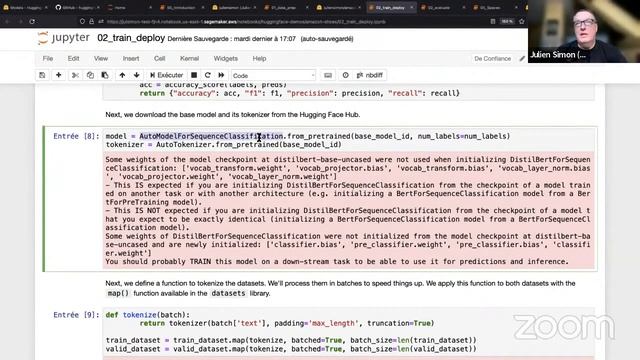Paste cells below with the paste icon
Screen dimensions: 640x360
(x=105, y=75)
